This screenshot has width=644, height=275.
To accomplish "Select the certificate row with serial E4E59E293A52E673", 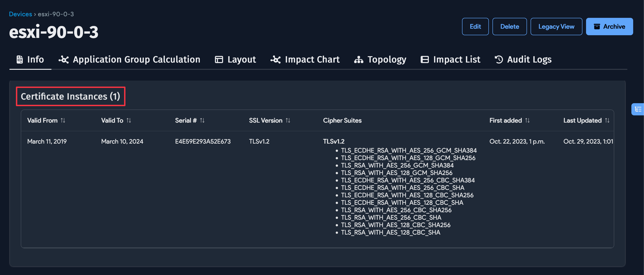I will coord(203,141).
